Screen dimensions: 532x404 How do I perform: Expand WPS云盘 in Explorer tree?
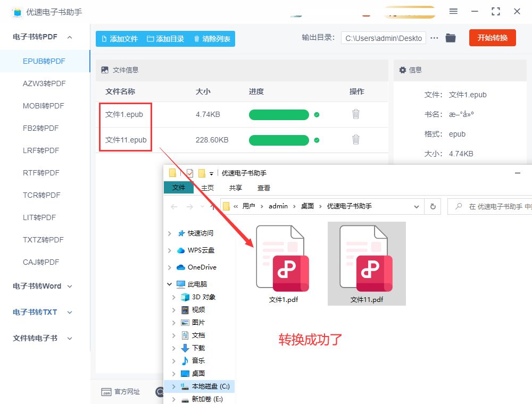click(x=170, y=250)
